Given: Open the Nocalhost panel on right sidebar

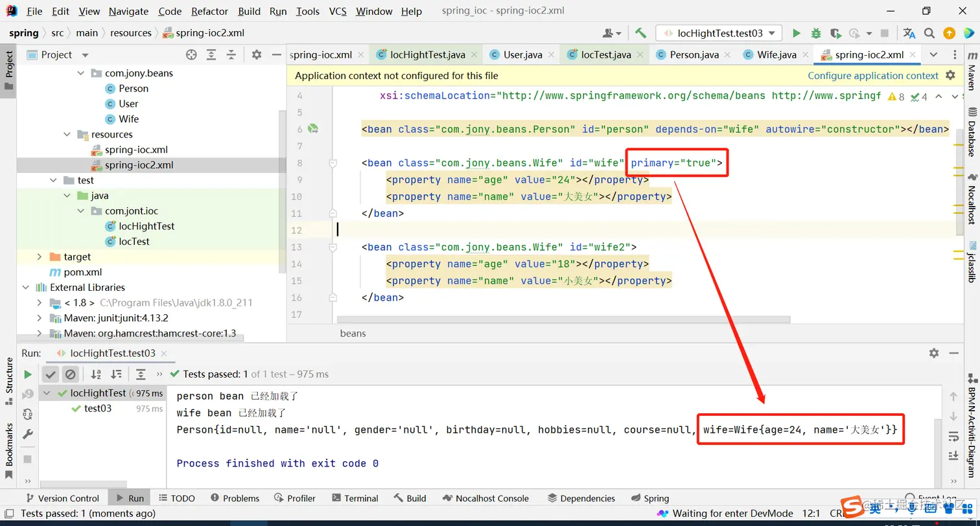Looking at the screenshot, I should point(972,199).
